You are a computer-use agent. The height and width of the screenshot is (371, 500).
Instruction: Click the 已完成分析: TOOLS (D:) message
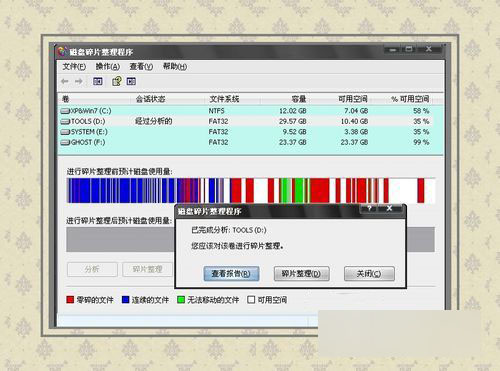coord(229,230)
